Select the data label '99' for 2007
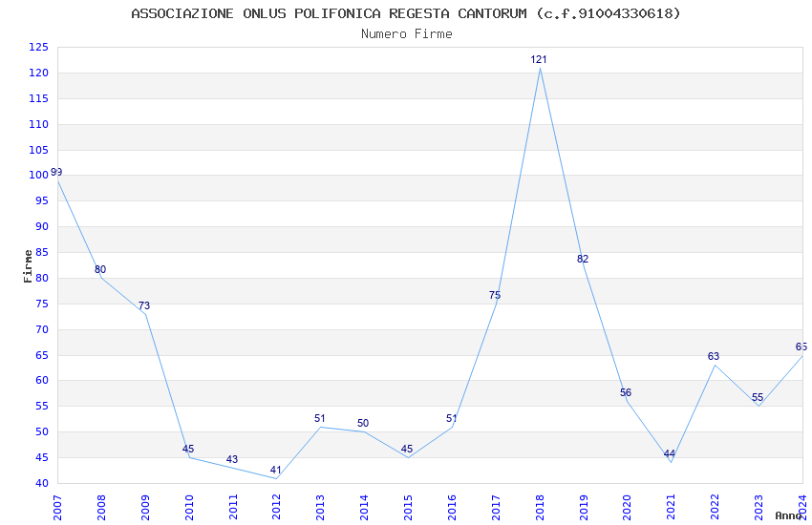 pos(56,172)
